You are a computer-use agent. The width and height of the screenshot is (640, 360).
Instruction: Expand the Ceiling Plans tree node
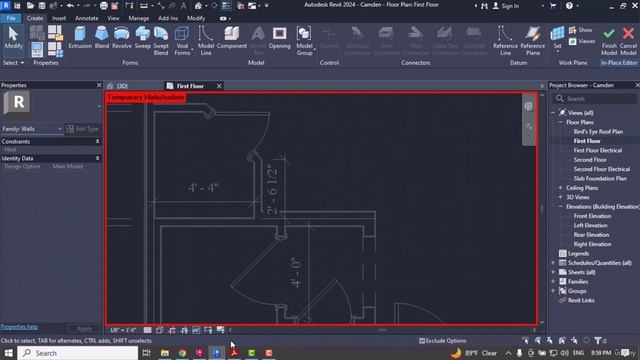[x=560, y=188]
